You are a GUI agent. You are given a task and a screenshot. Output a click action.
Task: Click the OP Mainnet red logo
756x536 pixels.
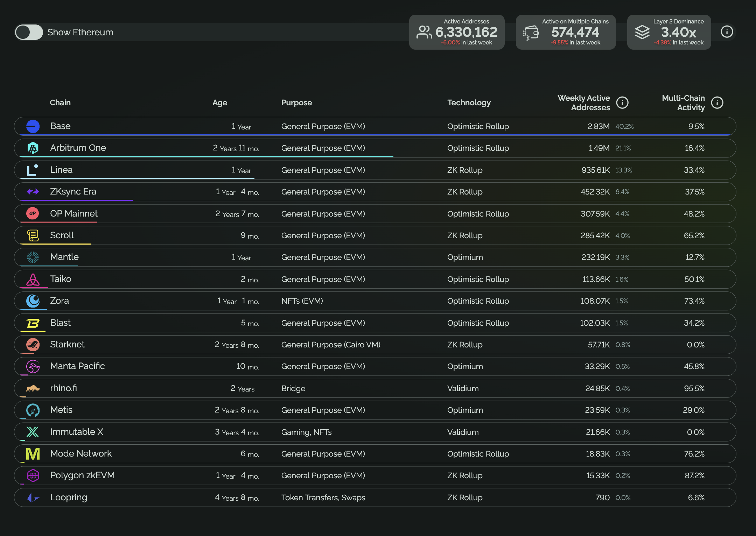click(33, 213)
